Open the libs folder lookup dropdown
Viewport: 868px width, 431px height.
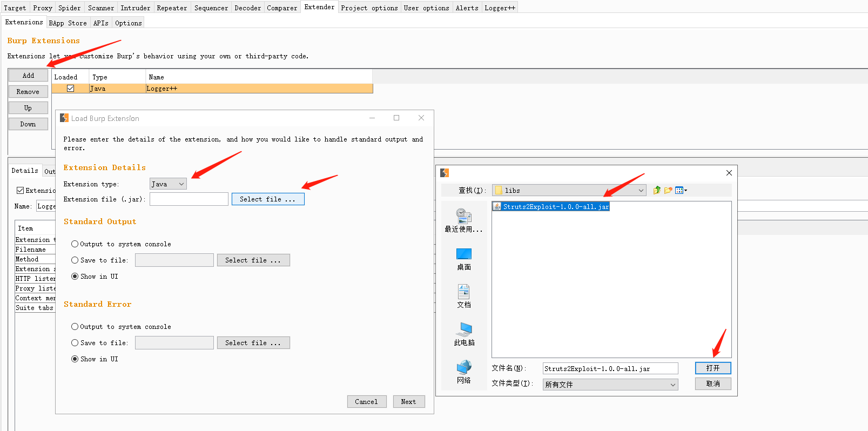(569, 190)
